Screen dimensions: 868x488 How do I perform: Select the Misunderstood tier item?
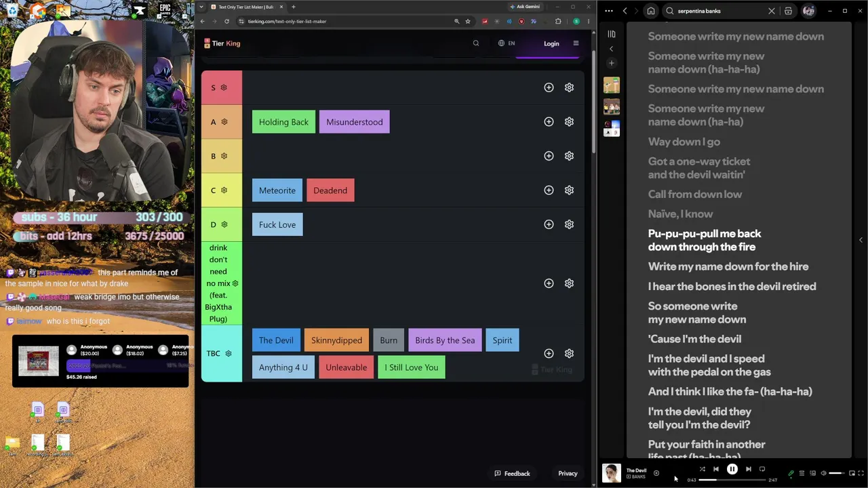[355, 122]
